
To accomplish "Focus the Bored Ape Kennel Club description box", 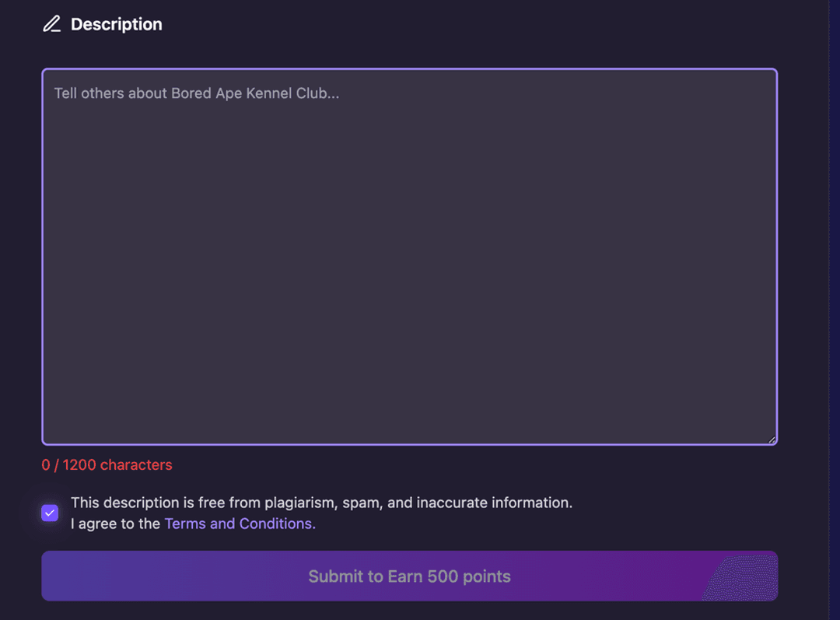I will [409, 257].
